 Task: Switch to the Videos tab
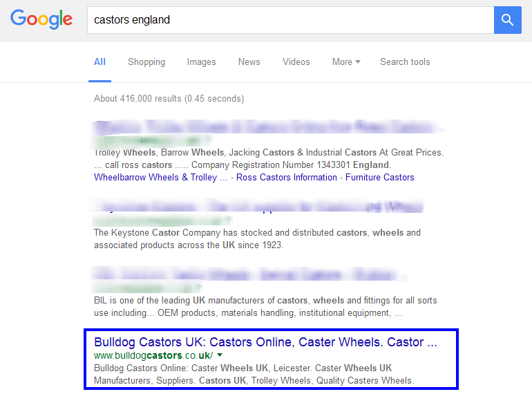296,62
